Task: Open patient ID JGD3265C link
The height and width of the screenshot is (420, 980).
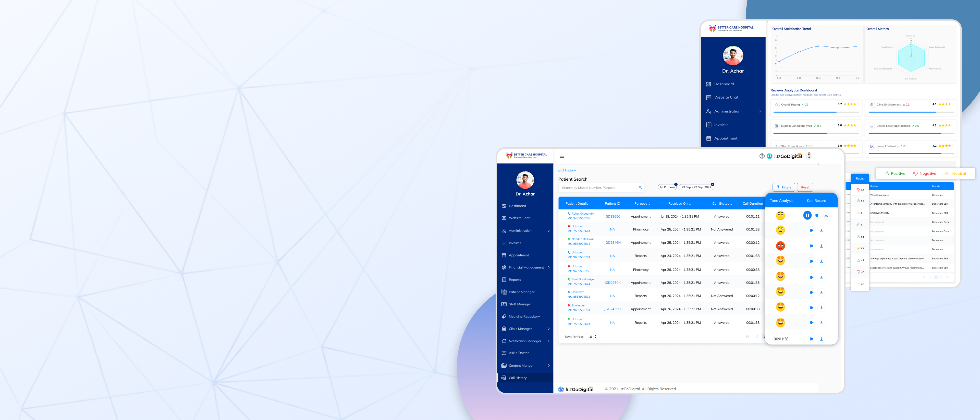Action: tap(612, 216)
